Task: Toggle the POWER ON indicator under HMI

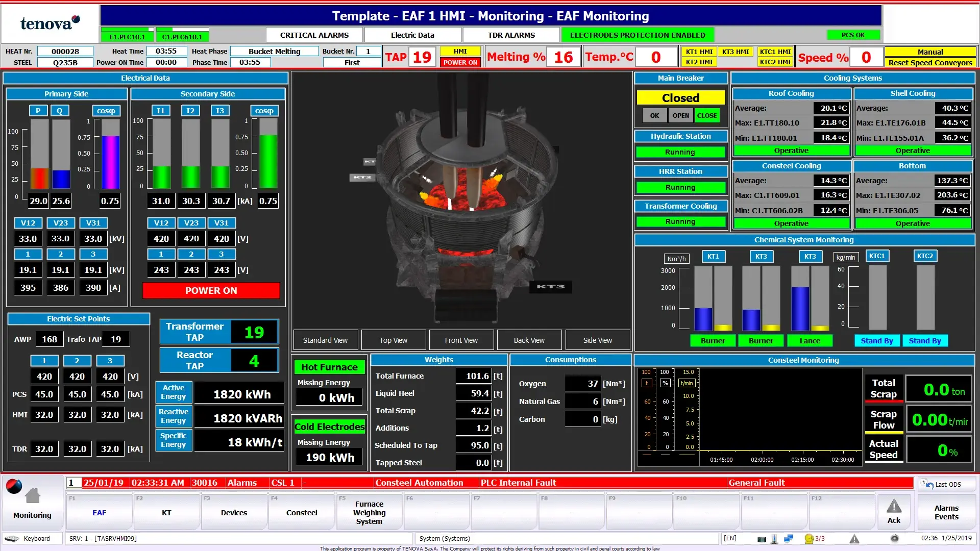Action: (460, 63)
